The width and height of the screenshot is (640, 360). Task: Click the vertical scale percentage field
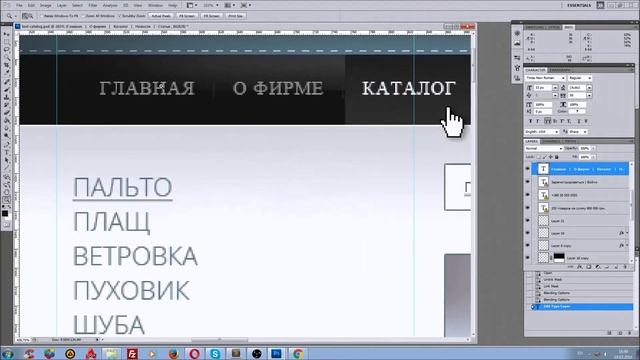pos(543,105)
